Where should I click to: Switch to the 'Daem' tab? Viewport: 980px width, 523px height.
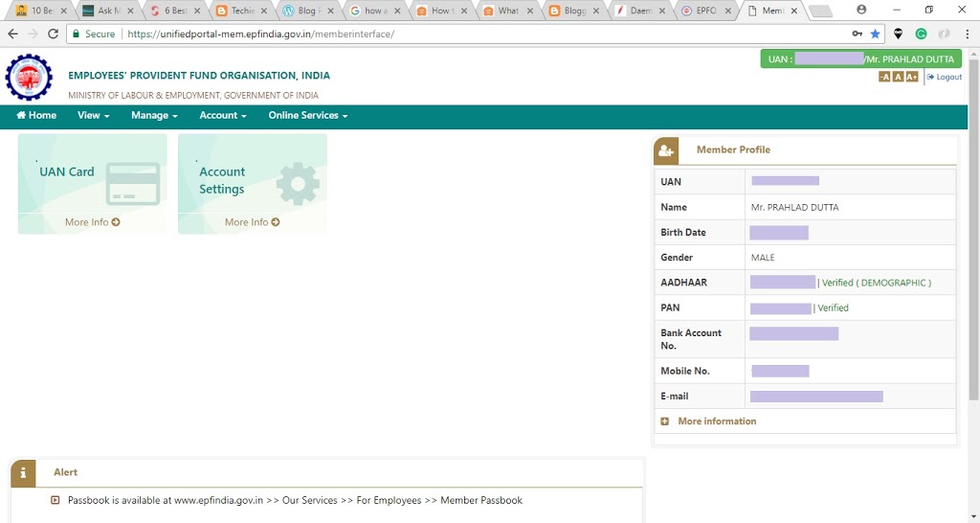click(642, 11)
